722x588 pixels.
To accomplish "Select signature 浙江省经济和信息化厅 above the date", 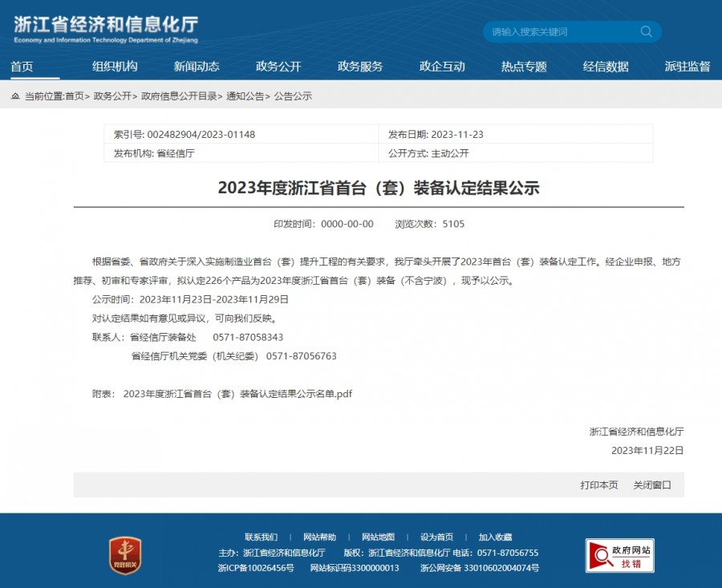I will [x=637, y=432].
